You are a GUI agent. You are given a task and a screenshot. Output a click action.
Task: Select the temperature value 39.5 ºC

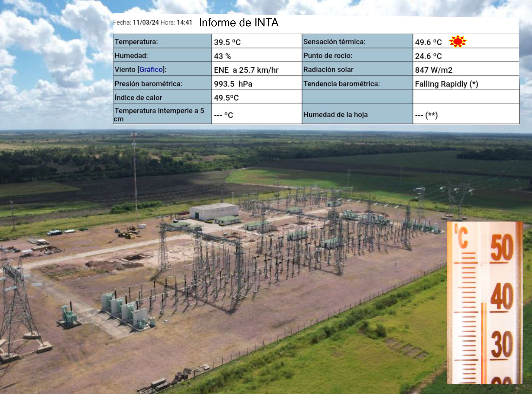(x=227, y=42)
